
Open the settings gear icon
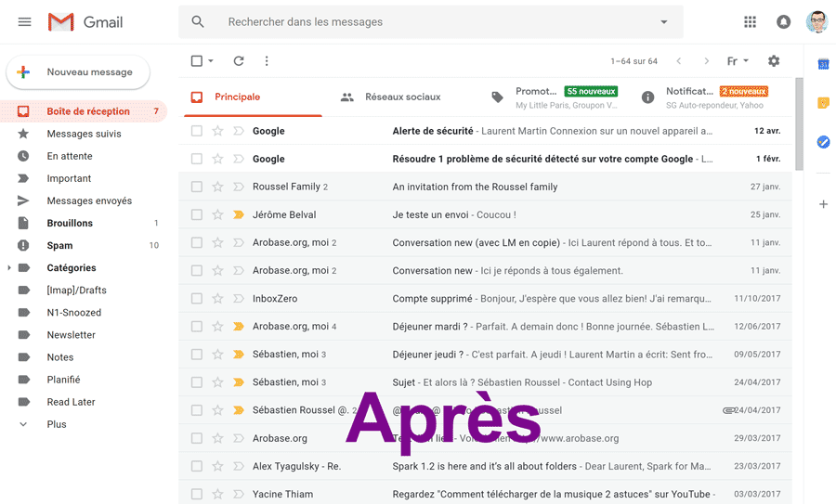[774, 61]
